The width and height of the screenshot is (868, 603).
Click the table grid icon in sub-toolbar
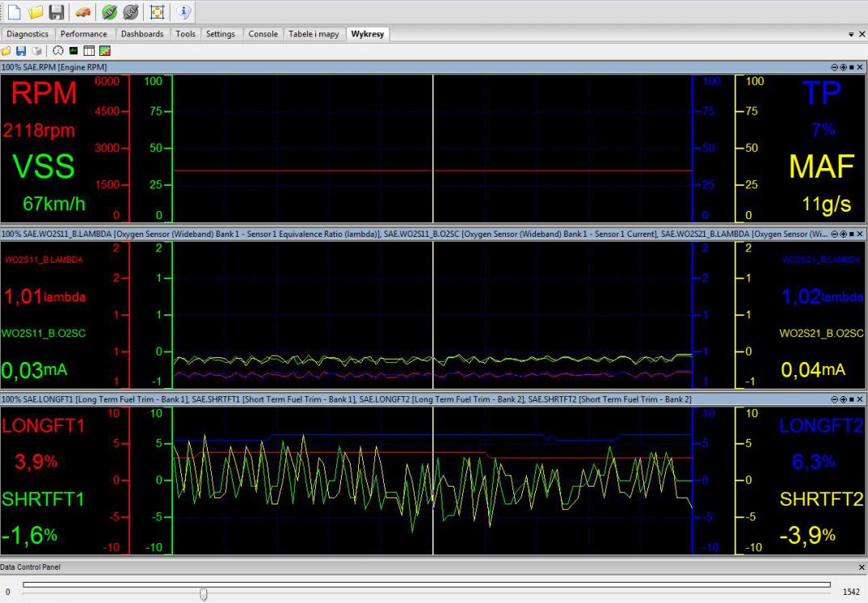click(89, 51)
